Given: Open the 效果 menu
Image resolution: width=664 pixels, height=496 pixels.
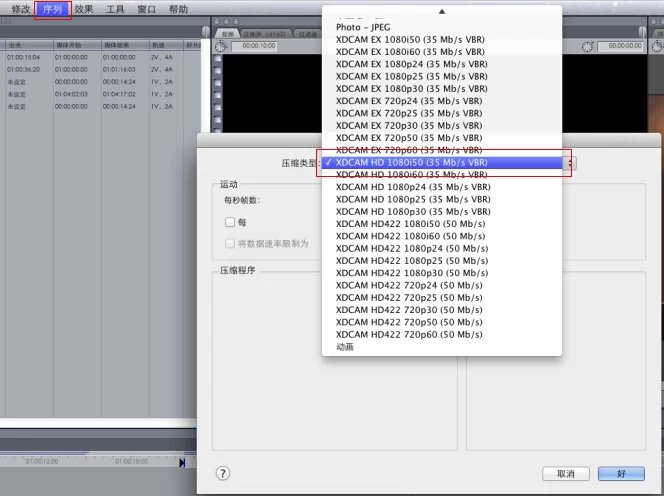Looking at the screenshot, I should 83,9.
